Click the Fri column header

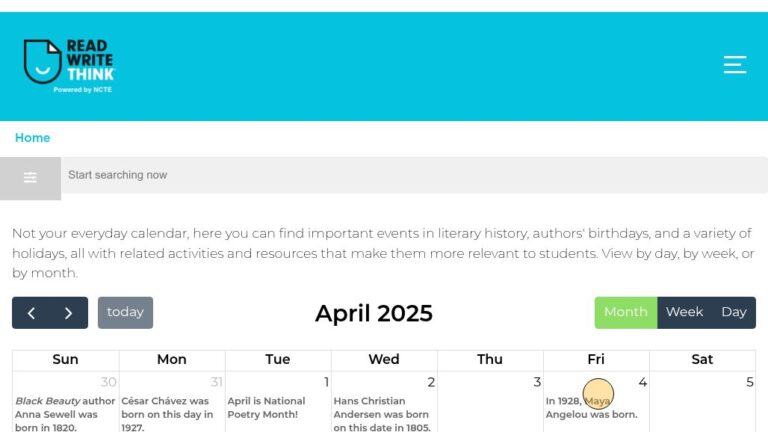pos(596,360)
